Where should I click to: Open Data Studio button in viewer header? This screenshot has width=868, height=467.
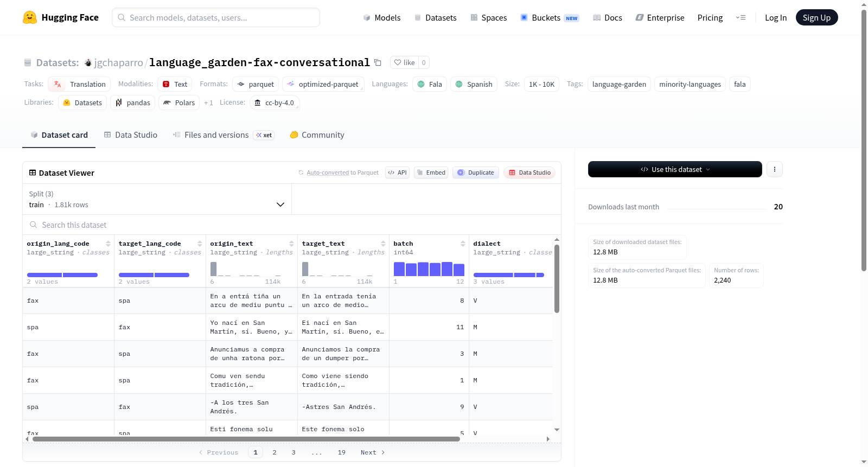click(529, 172)
